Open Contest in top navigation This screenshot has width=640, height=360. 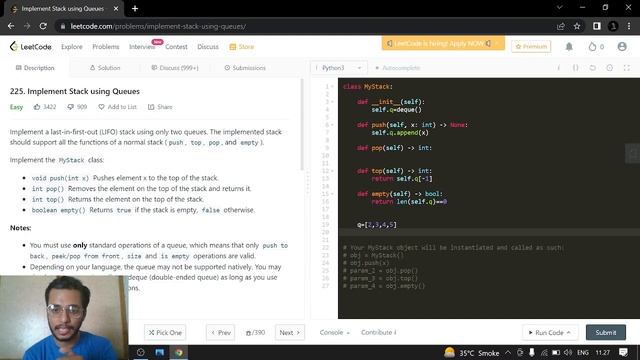[176, 47]
